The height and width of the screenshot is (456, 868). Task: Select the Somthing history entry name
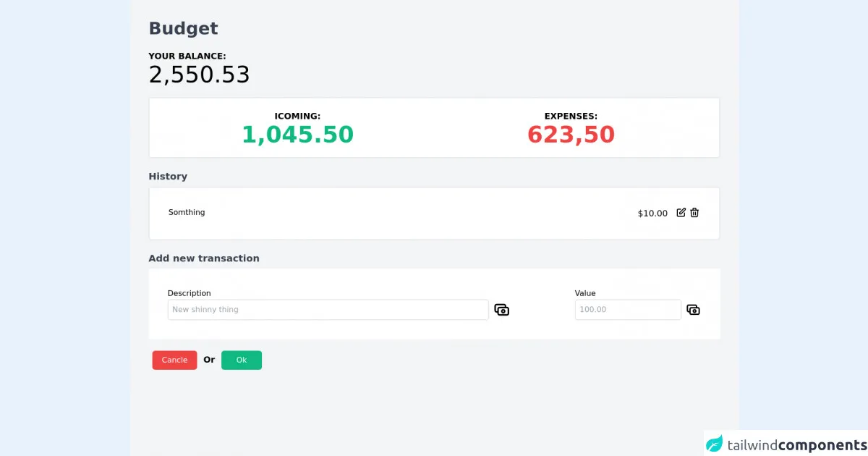click(x=187, y=213)
